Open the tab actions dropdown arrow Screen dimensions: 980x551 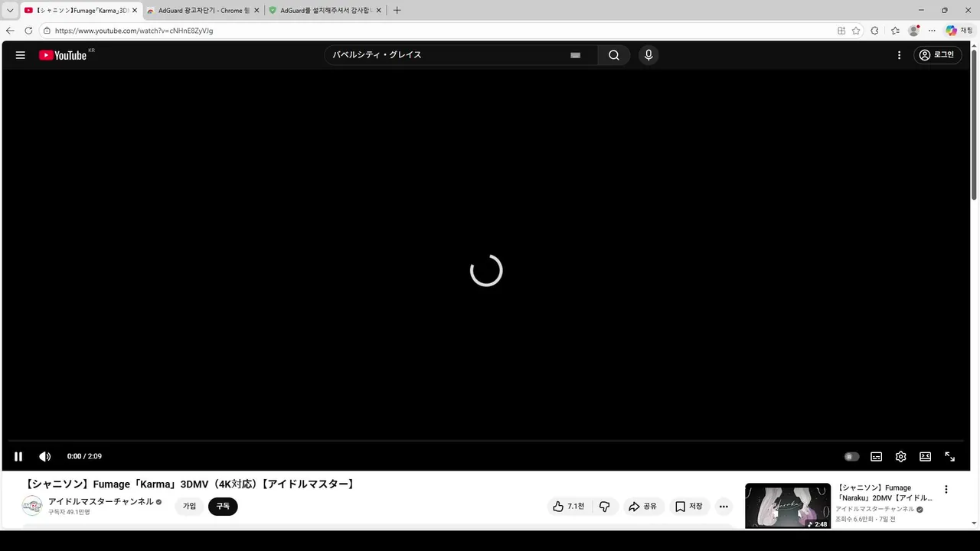click(10, 11)
